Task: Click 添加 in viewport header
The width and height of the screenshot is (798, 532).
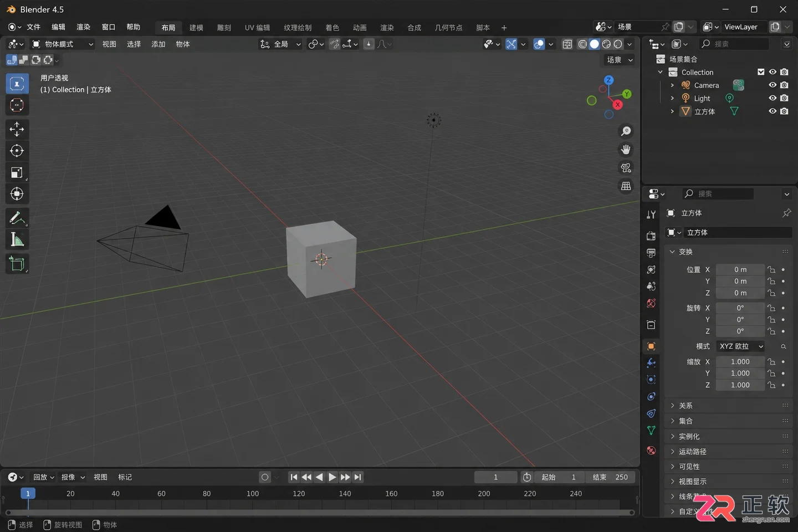Action: pyautogui.click(x=158, y=44)
